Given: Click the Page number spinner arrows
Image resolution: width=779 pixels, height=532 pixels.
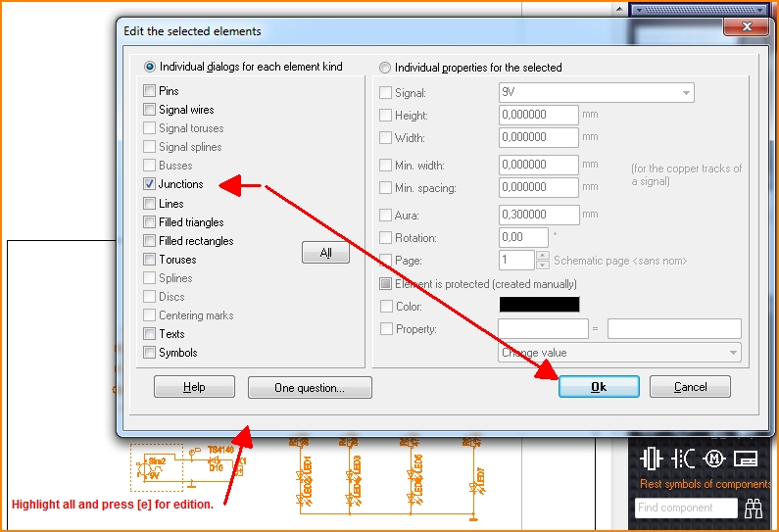Looking at the screenshot, I should tap(542, 261).
